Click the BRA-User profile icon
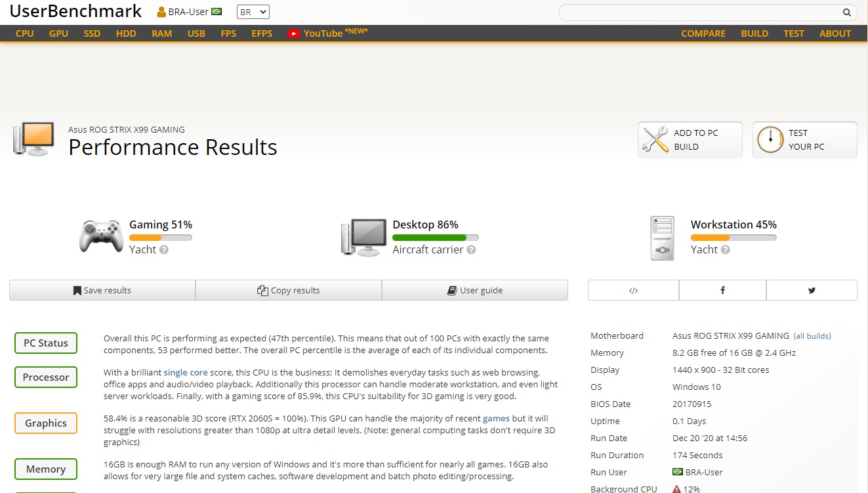Screen dimensions: 868x493 tap(161, 12)
